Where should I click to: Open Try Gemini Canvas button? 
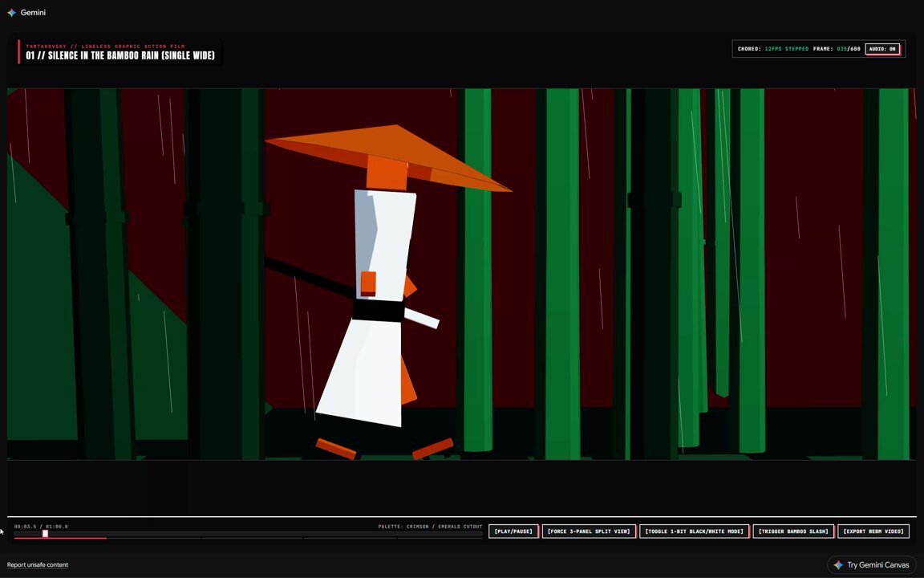tap(872, 565)
